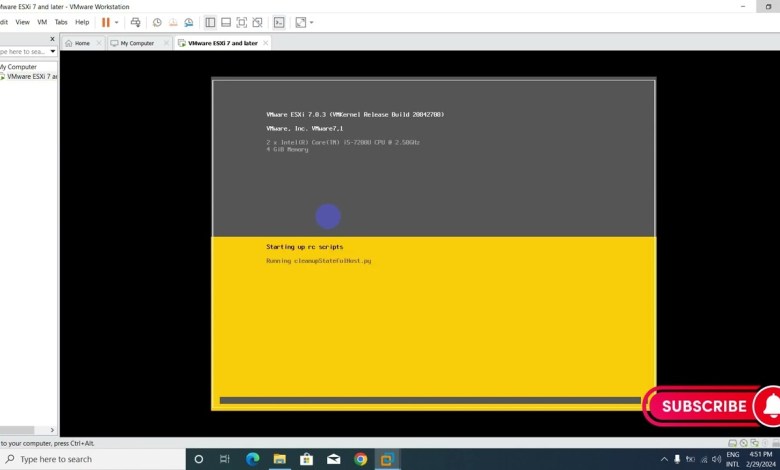Screen dimensions: 780x470
Task: Click the library search input field
Action: click(23, 51)
